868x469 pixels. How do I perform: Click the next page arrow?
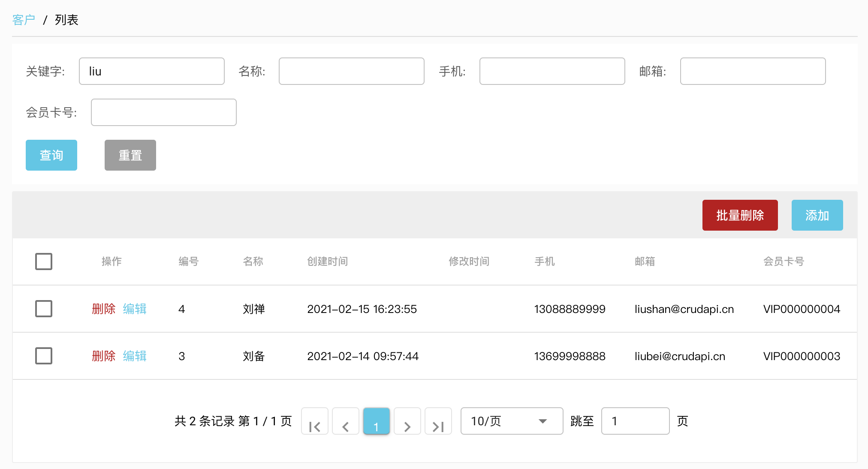click(x=407, y=421)
